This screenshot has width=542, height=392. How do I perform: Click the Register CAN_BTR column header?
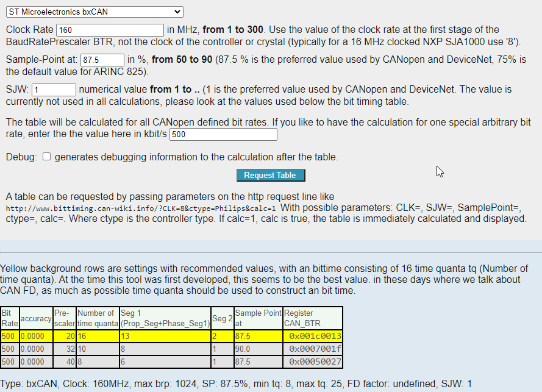313,318
